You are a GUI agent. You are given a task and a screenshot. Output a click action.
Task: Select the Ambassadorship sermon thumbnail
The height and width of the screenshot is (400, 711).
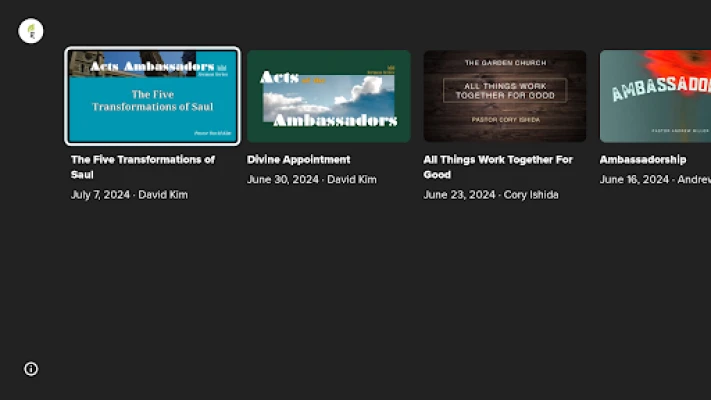(x=655, y=96)
